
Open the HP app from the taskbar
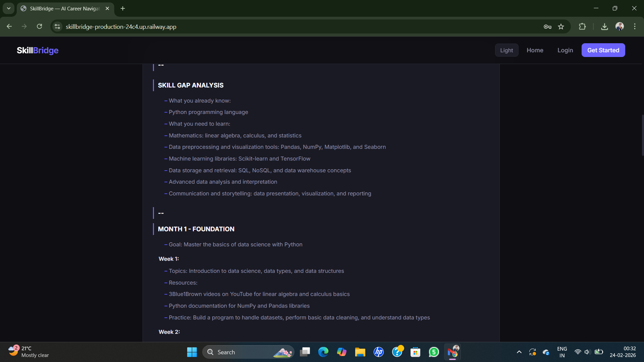click(x=378, y=352)
